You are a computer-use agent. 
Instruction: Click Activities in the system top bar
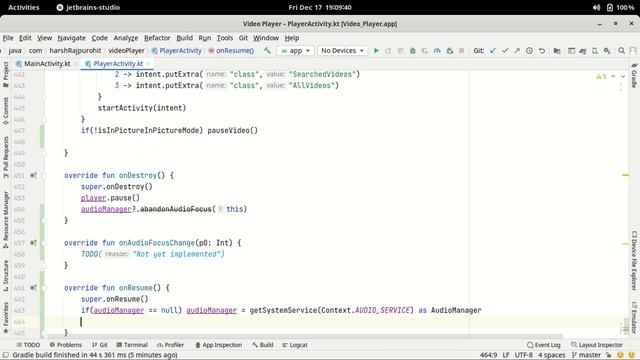tap(24, 7)
